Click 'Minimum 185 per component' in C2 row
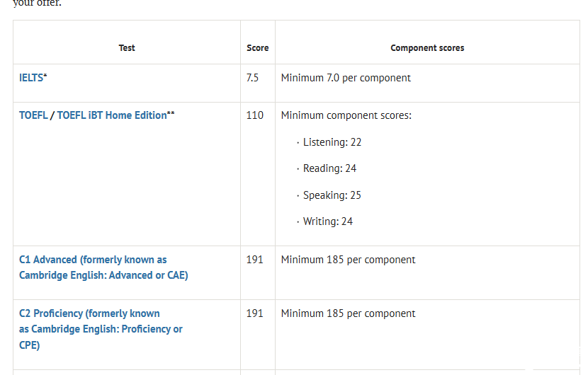Viewport: 588px width, 375px height. (x=348, y=313)
